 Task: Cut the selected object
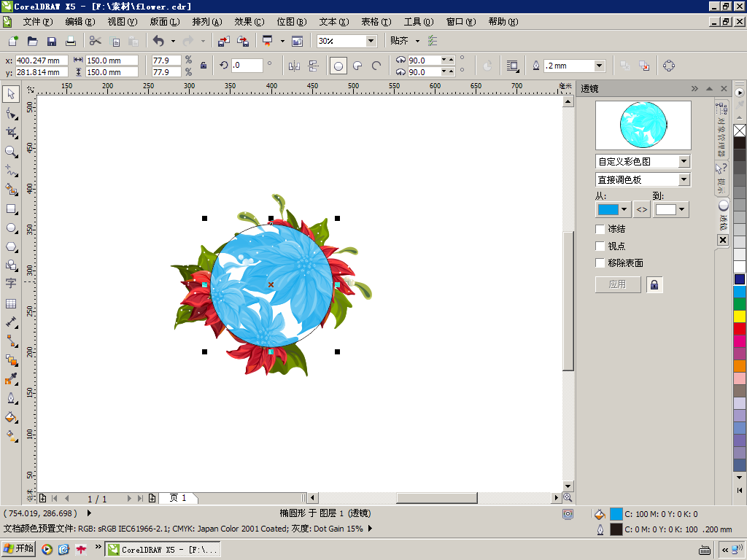(x=96, y=41)
